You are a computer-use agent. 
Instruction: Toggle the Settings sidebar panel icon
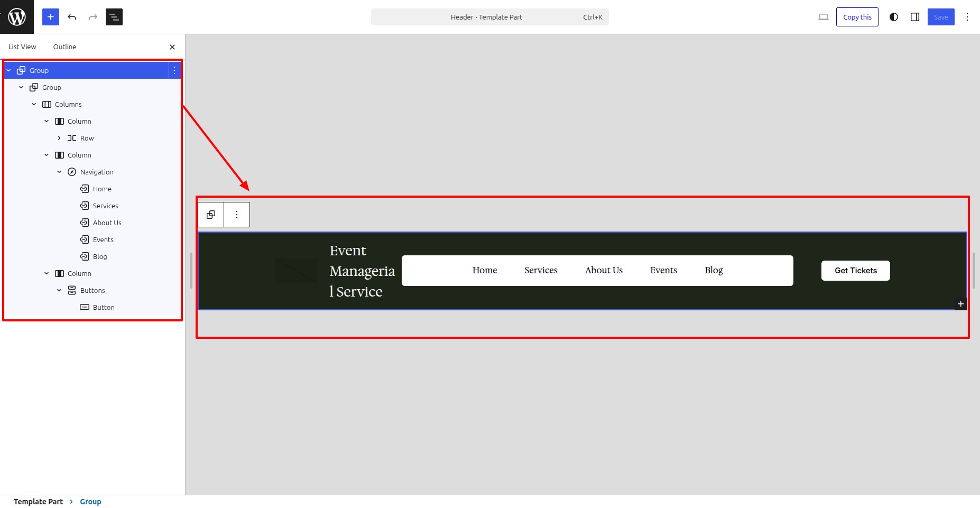915,17
